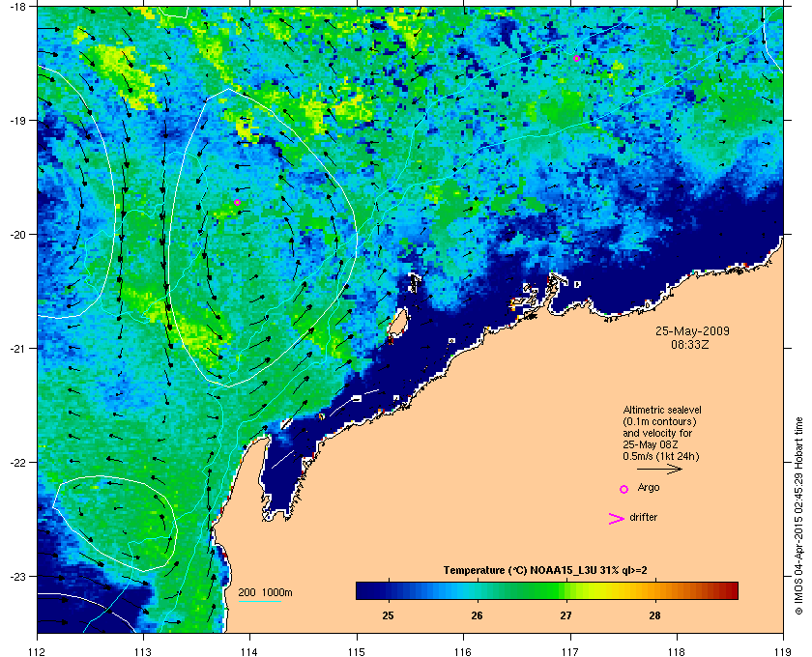The image size is (812, 657).
Task: Click the magenta Argo legend circle
Action: click(x=624, y=489)
